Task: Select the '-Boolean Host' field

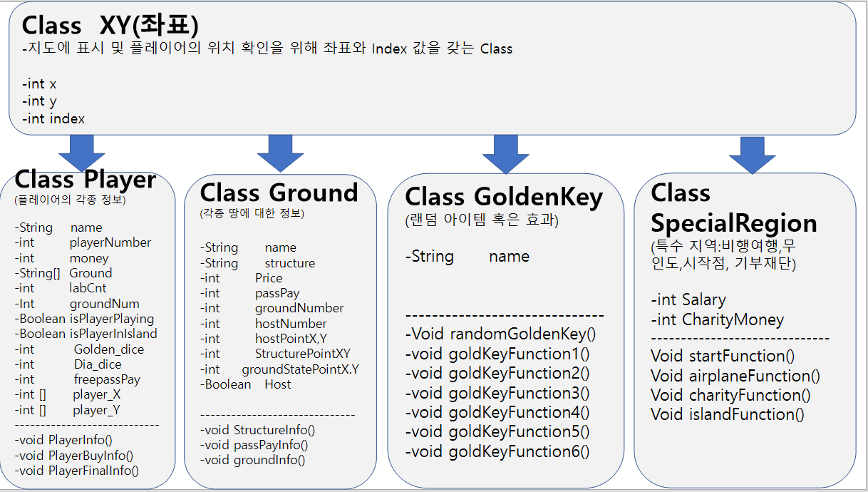Action: click(245, 384)
